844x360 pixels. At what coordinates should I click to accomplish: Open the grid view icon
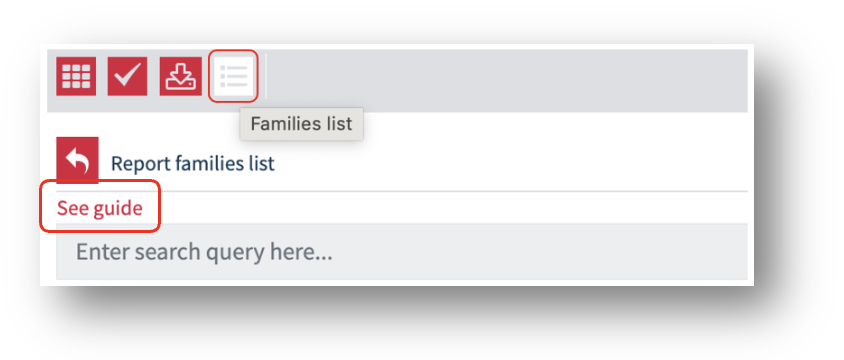[x=76, y=76]
